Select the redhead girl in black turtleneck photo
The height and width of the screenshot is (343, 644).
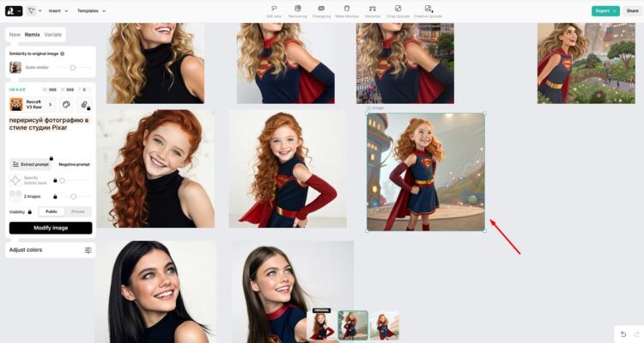155,168
